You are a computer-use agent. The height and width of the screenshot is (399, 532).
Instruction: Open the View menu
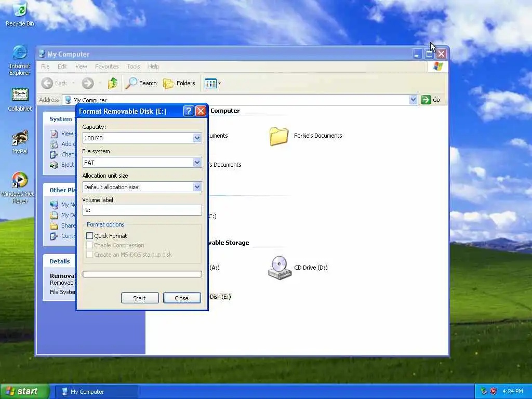pyautogui.click(x=81, y=66)
